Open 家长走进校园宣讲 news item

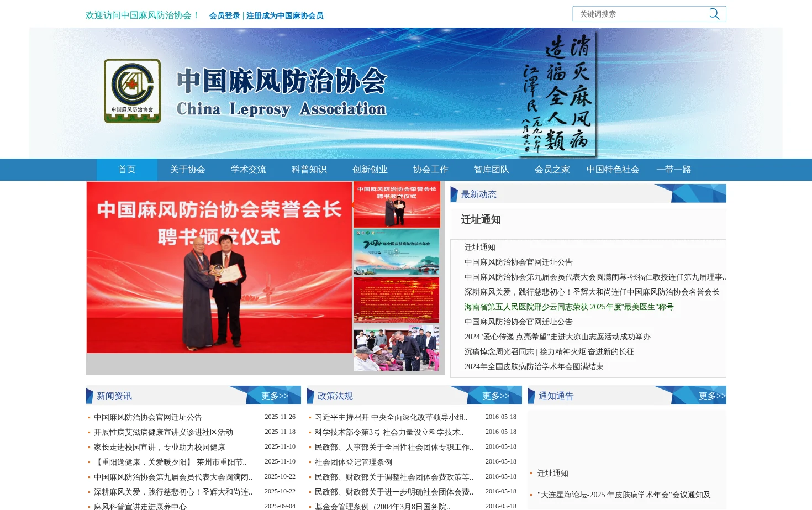160,447
